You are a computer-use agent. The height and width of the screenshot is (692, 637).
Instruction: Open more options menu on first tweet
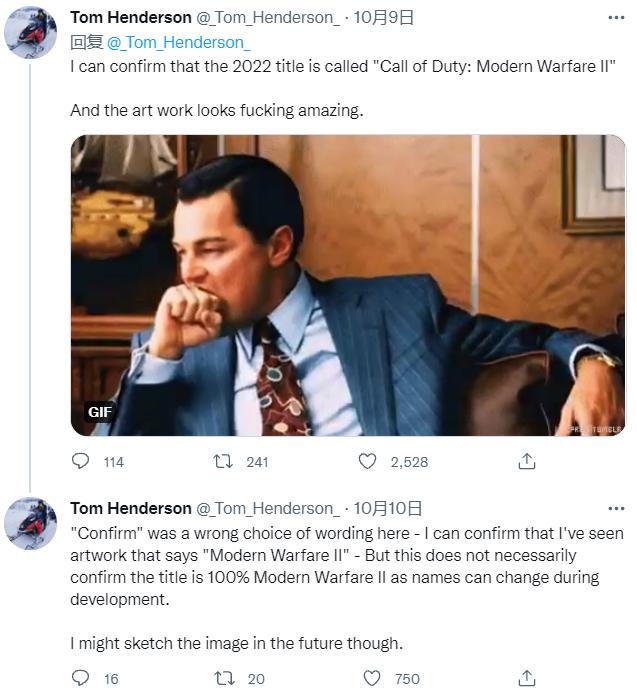[x=618, y=18]
